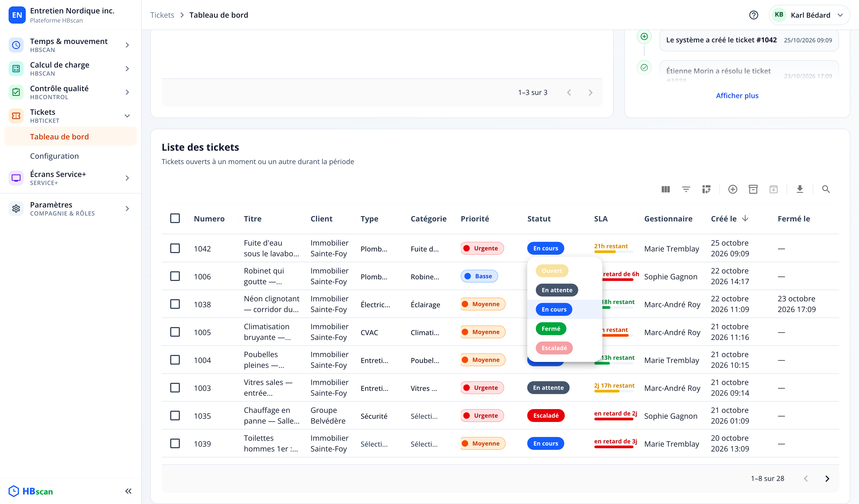Click the filter list icon
Screen dimensions: 859x504
point(686,189)
